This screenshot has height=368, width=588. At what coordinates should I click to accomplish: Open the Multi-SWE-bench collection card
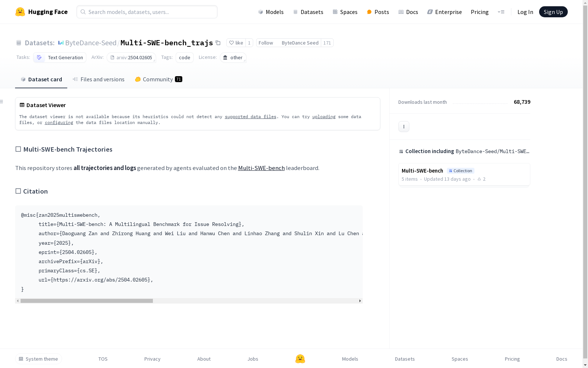click(x=464, y=174)
